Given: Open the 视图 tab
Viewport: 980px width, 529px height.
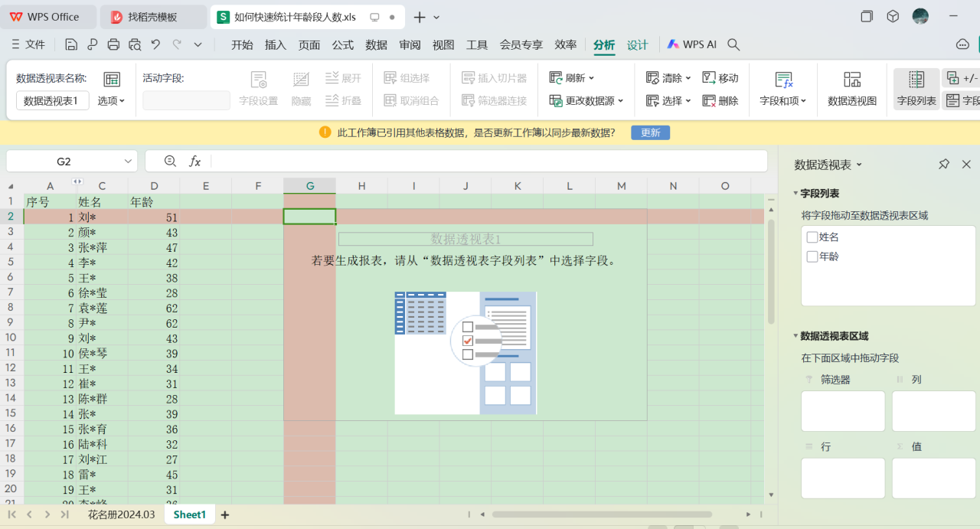Looking at the screenshot, I should click(443, 44).
